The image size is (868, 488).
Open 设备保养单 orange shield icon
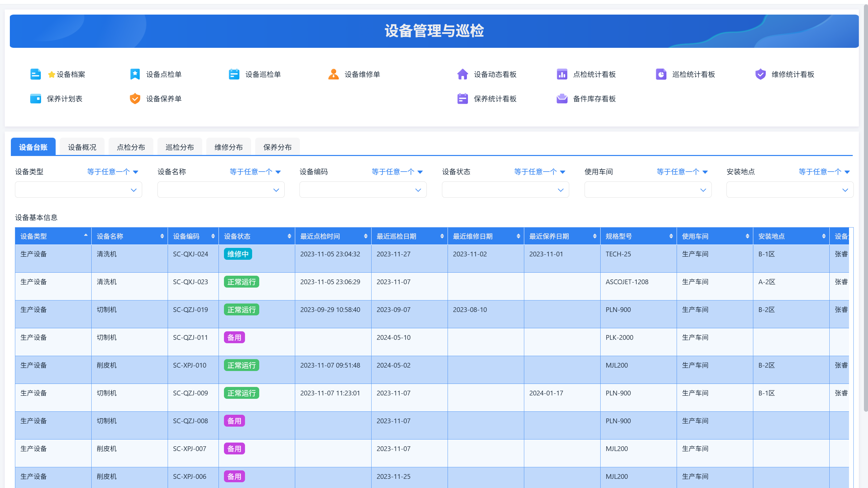tap(135, 99)
